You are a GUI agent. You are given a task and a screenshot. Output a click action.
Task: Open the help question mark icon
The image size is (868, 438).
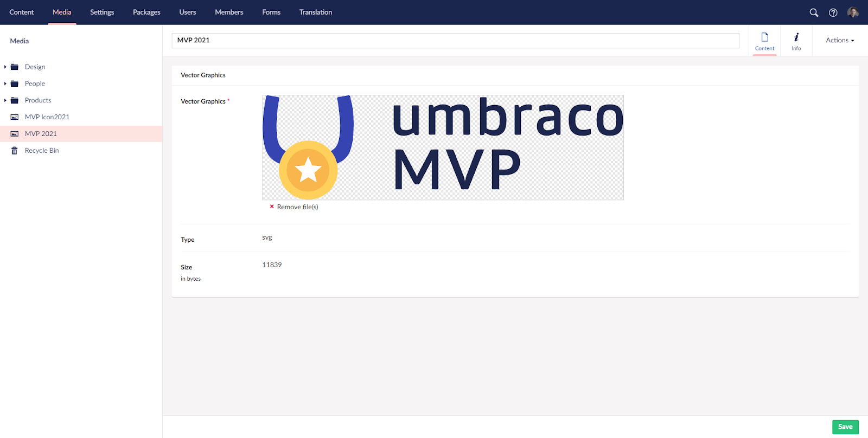[833, 12]
